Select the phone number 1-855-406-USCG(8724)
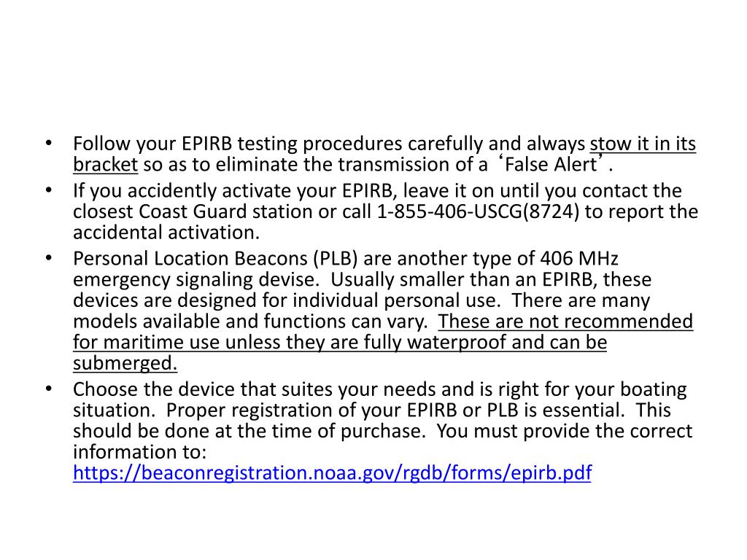The image size is (747, 560). [x=478, y=211]
